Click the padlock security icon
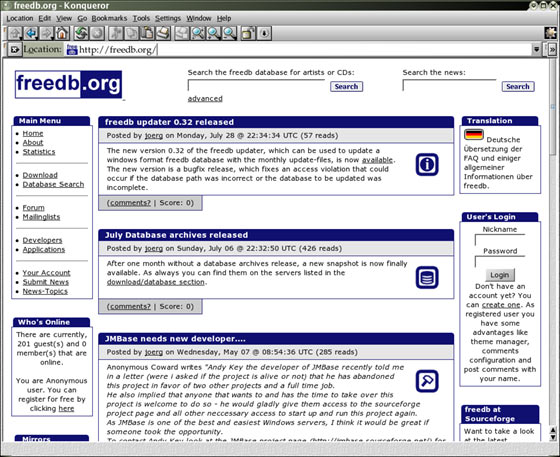This screenshot has width=560, height=457. [249, 33]
